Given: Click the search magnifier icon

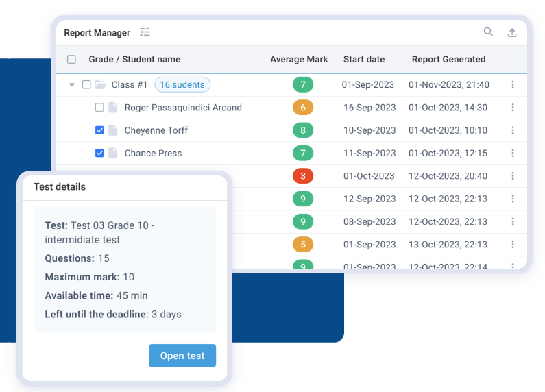Looking at the screenshot, I should pos(488,32).
